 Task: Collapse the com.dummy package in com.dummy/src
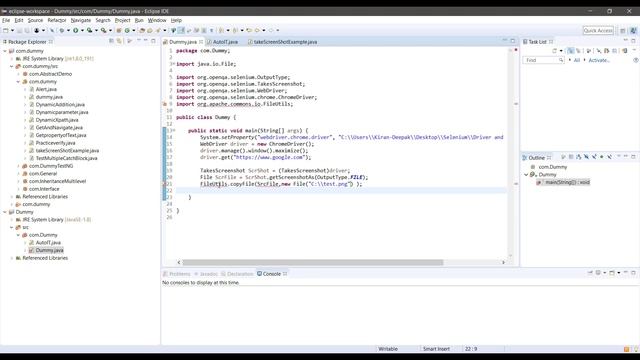(18, 82)
